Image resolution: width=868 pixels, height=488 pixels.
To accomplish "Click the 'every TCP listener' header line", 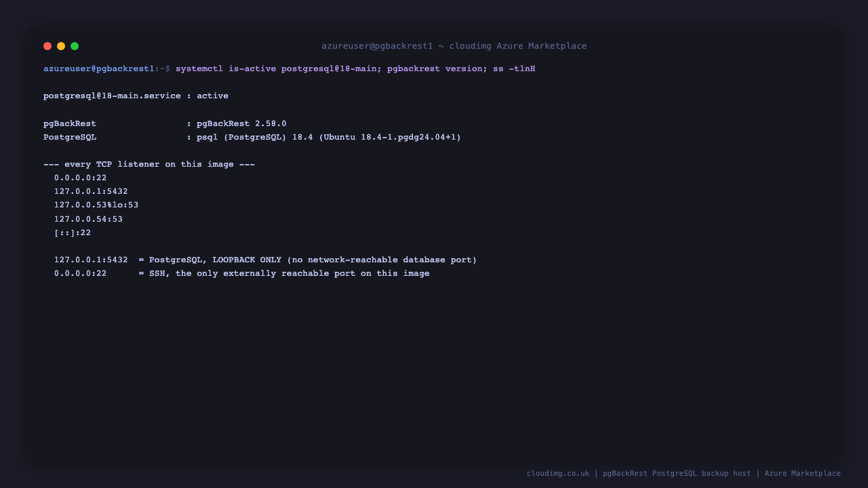I will (x=149, y=164).
